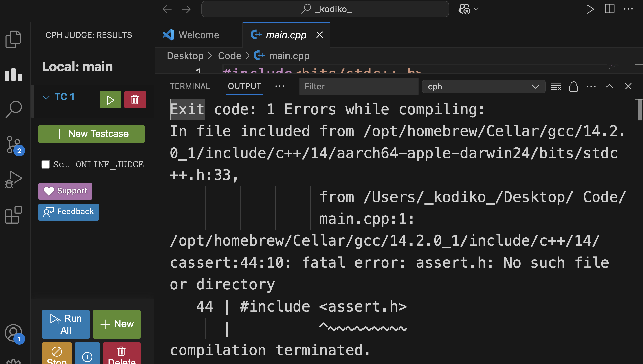The width and height of the screenshot is (643, 364).
Task: Clear the output panel contents
Action: pyautogui.click(x=556, y=87)
